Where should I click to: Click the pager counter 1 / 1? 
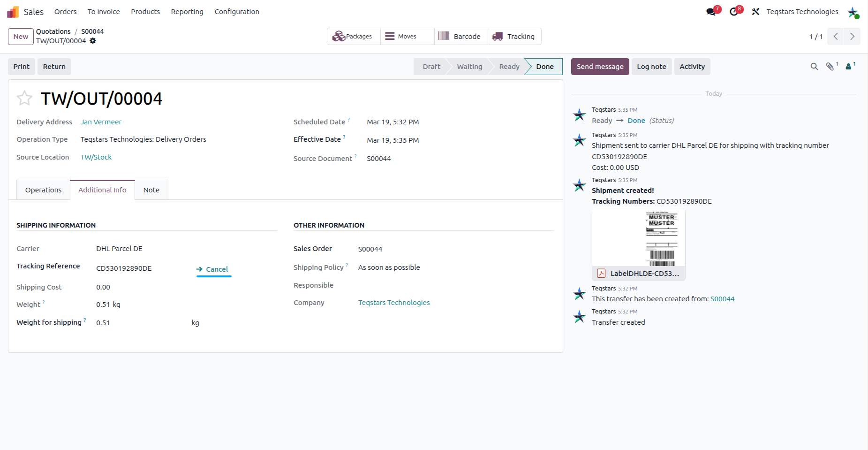click(816, 37)
